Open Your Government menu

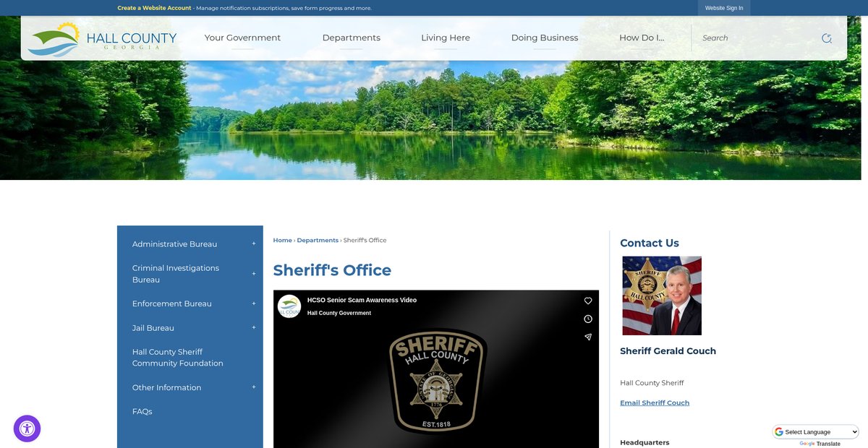tap(242, 38)
